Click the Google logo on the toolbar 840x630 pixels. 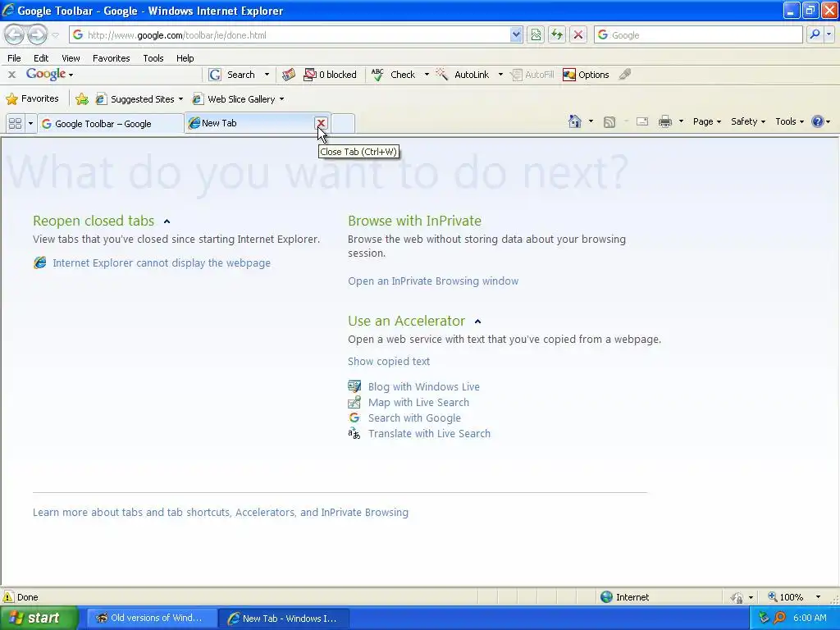tap(46, 74)
